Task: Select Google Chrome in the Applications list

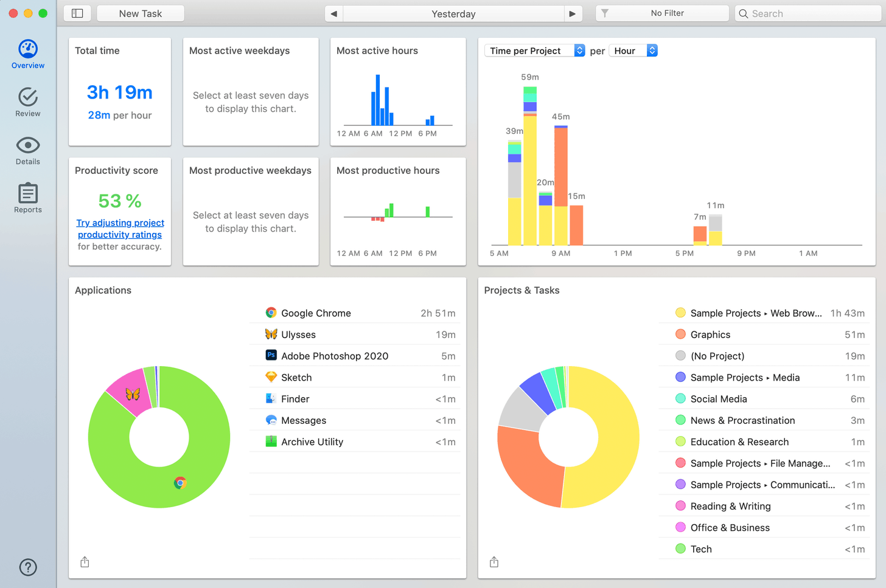Action: click(316, 313)
